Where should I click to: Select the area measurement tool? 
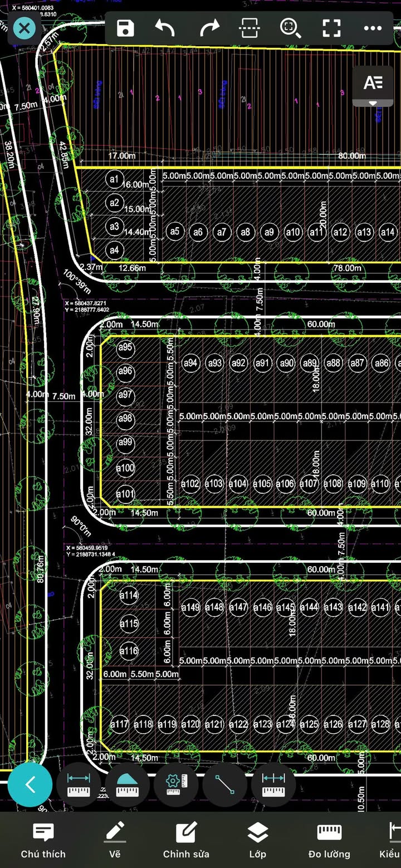click(127, 784)
